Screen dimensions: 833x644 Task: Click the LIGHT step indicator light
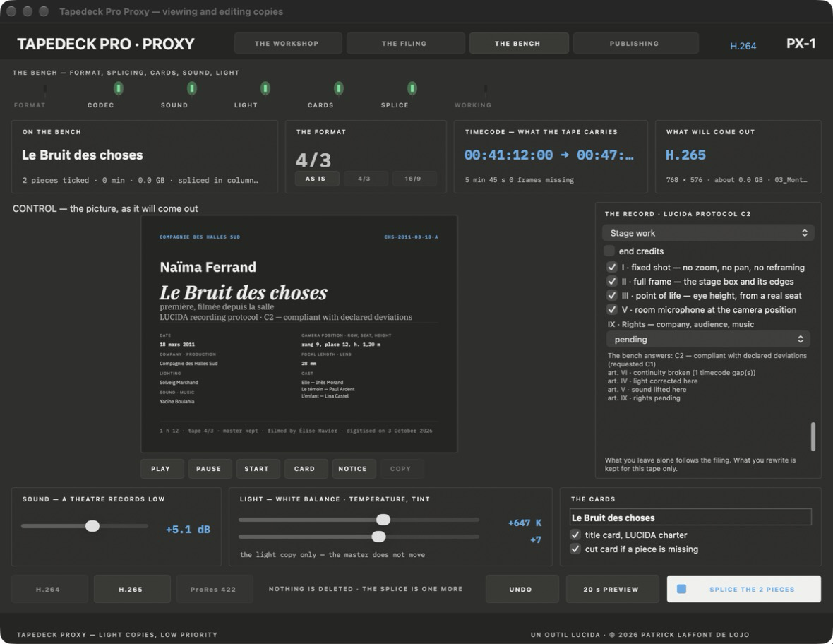pos(265,88)
